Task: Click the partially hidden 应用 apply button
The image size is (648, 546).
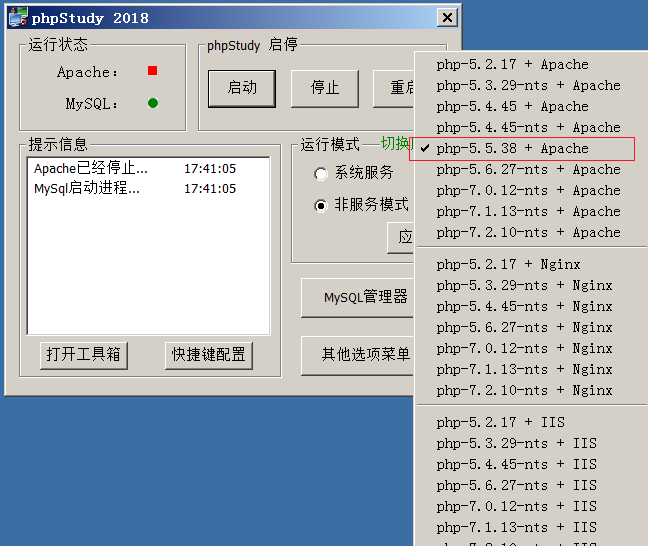Action: click(x=401, y=238)
